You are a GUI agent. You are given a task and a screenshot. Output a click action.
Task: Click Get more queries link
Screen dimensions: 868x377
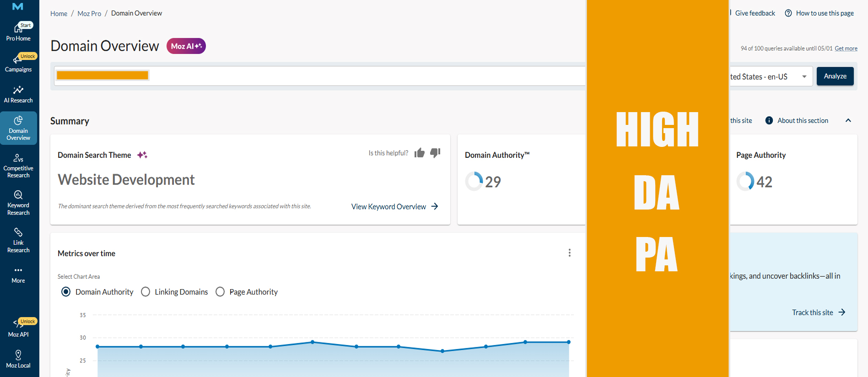(x=846, y=48)
